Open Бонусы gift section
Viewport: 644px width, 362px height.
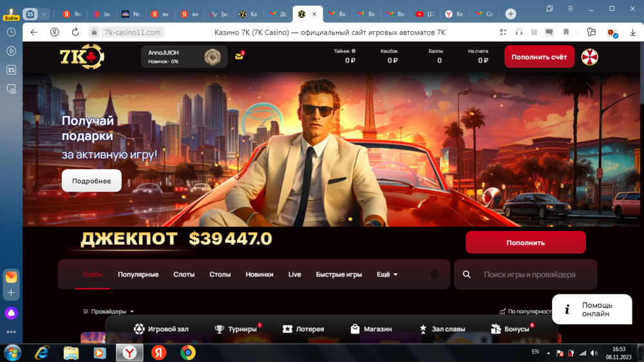pyautogui.click(x=510, y=329)
